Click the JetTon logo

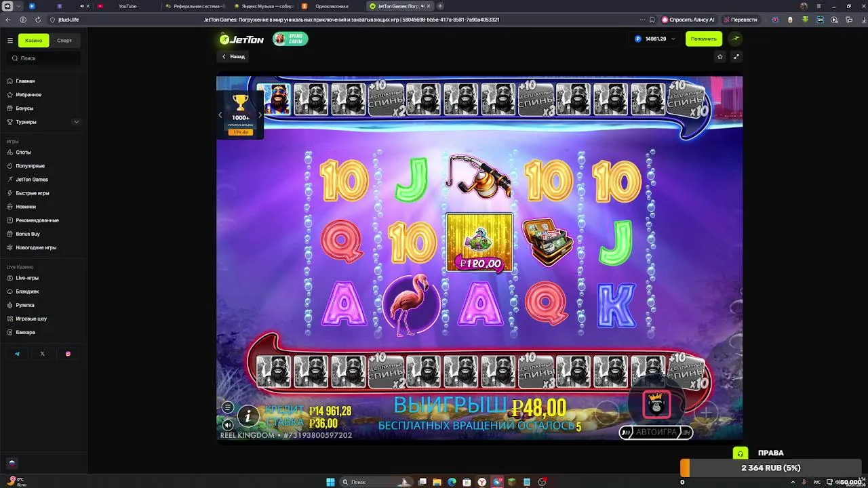[x=241, y=39]
